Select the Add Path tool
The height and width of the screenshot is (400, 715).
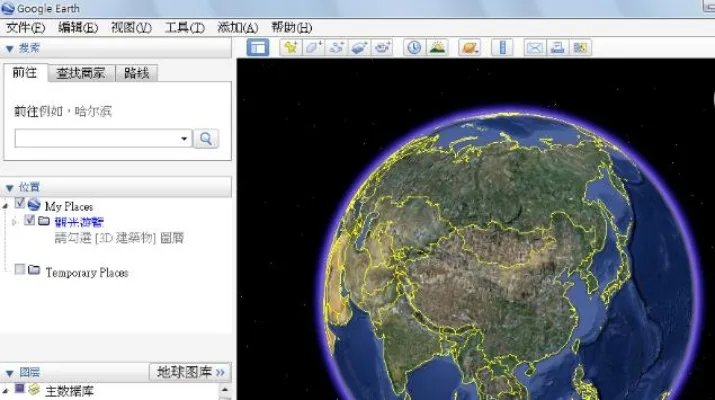point(337,47)
